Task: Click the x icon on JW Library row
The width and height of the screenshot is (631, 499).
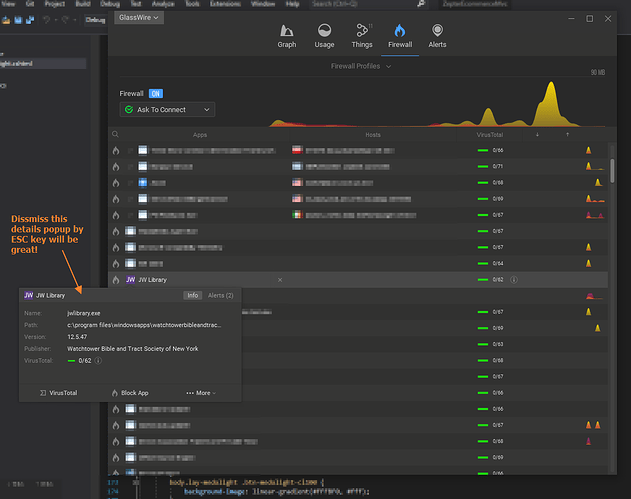Action: [279, 280]
